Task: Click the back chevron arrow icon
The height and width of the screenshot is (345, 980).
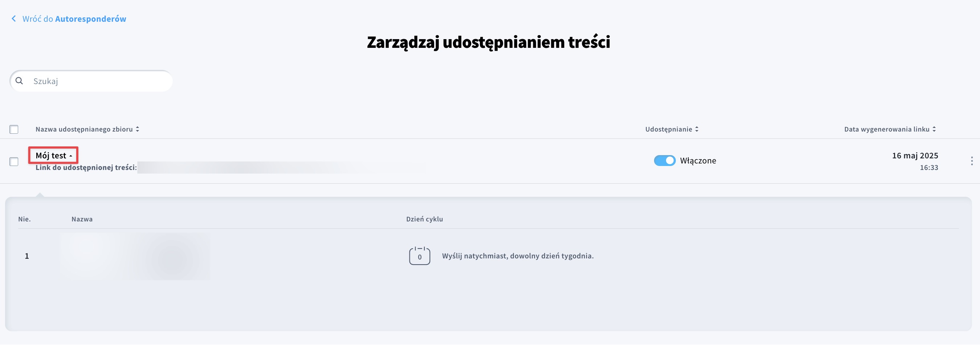Action: click(x=14, y=18)
